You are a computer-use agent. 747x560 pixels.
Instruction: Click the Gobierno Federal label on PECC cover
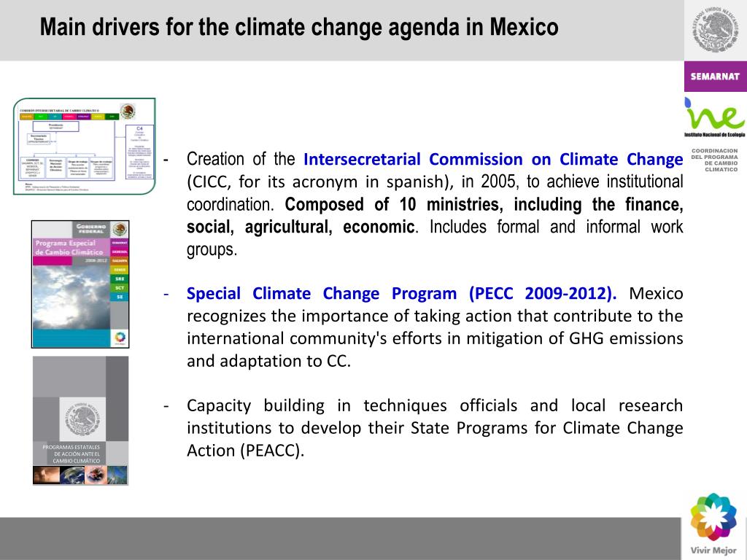(x=91, y=228)
